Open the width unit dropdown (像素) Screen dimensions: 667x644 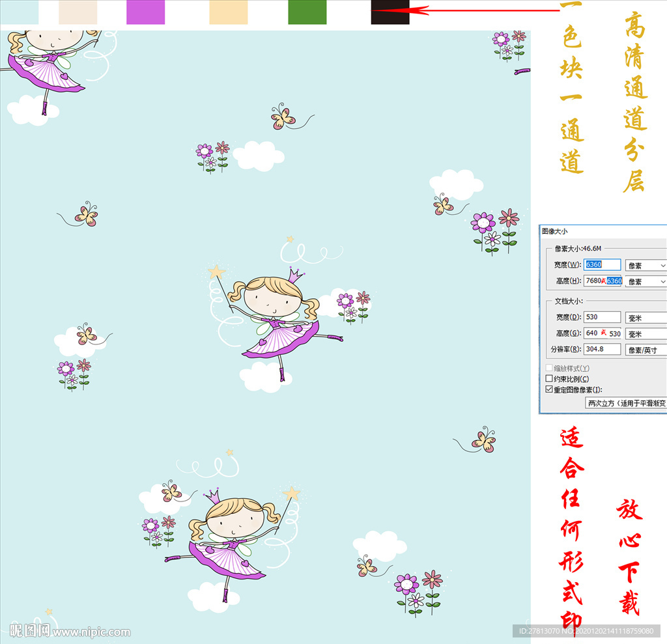click(x=646, y=266)
